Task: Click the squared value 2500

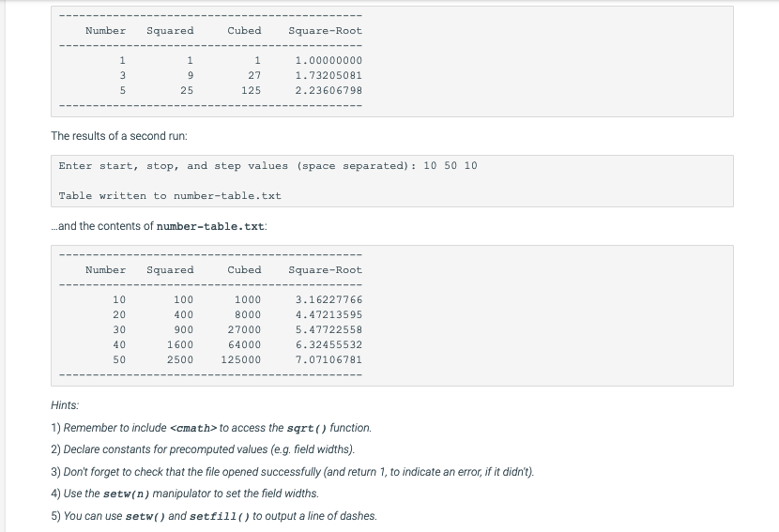Action: 180,359
